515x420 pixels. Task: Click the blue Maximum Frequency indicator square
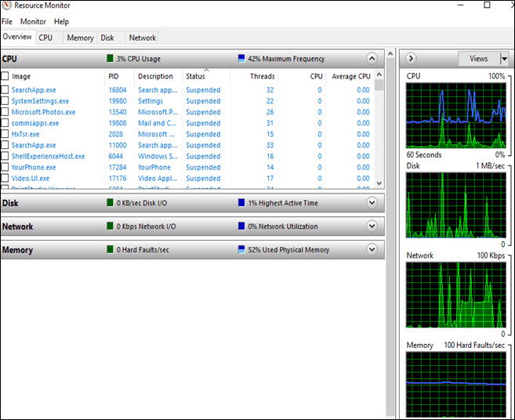(x=241, y=59)
